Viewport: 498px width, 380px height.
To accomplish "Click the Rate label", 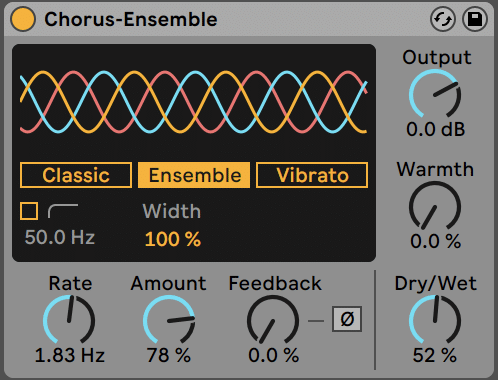I will 70,283.
